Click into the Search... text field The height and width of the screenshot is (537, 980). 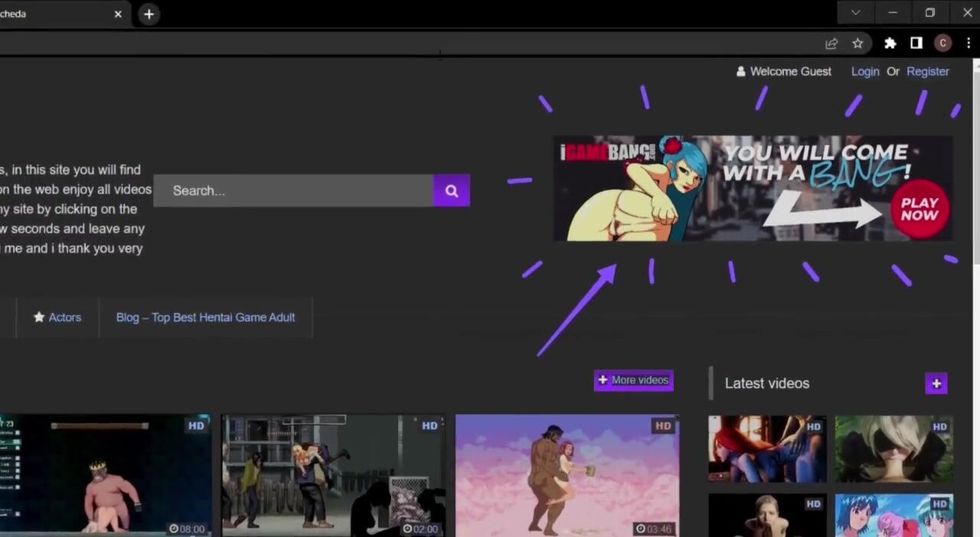pyautogui.click(x=292, y=191)
